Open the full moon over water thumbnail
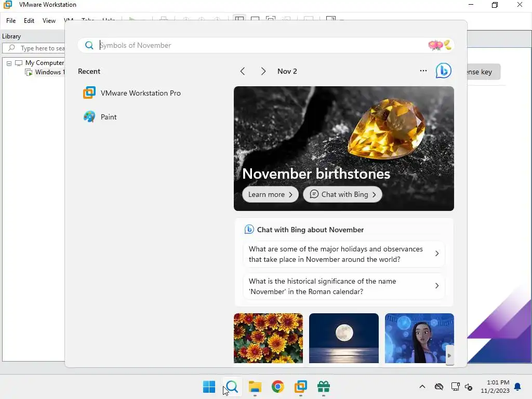This screenshot has height=399, width=532. pos(344,338)
